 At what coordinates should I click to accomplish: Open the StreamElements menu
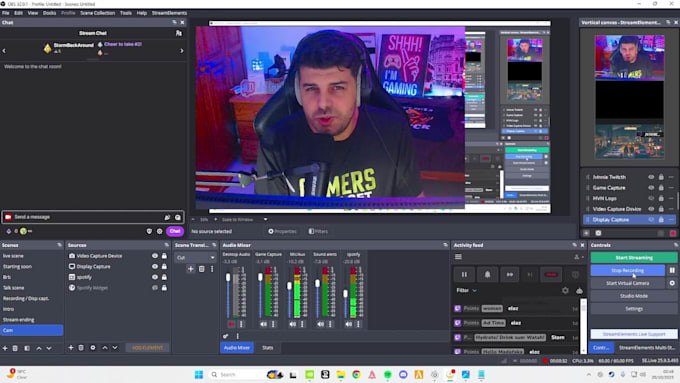coord(169,13)
